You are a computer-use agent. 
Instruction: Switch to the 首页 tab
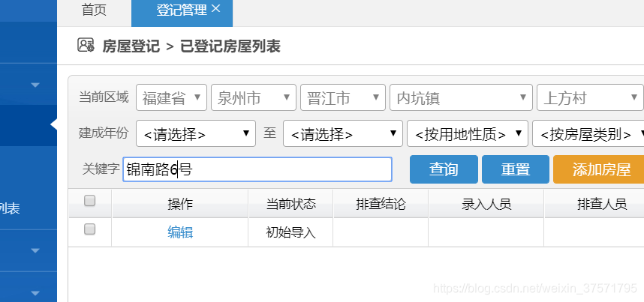pyautogui.click(x=94, y=10)
